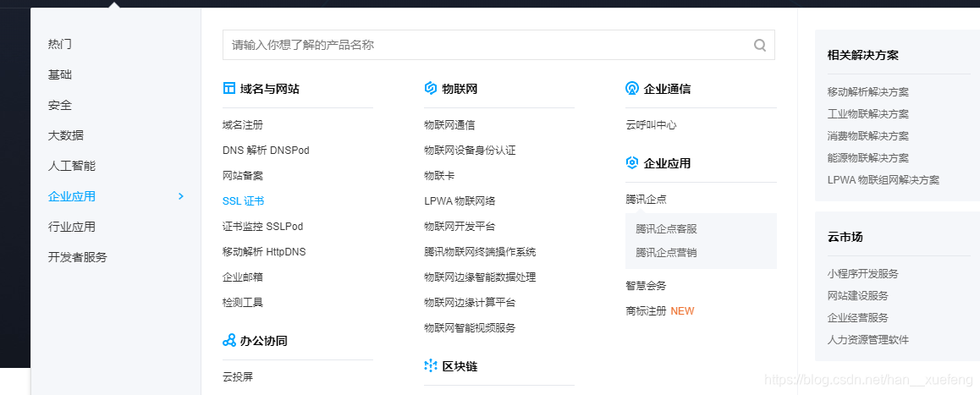Open the 物联网通信 link
980x395 pixels.
pyautogui.click(x=449, y=125)
